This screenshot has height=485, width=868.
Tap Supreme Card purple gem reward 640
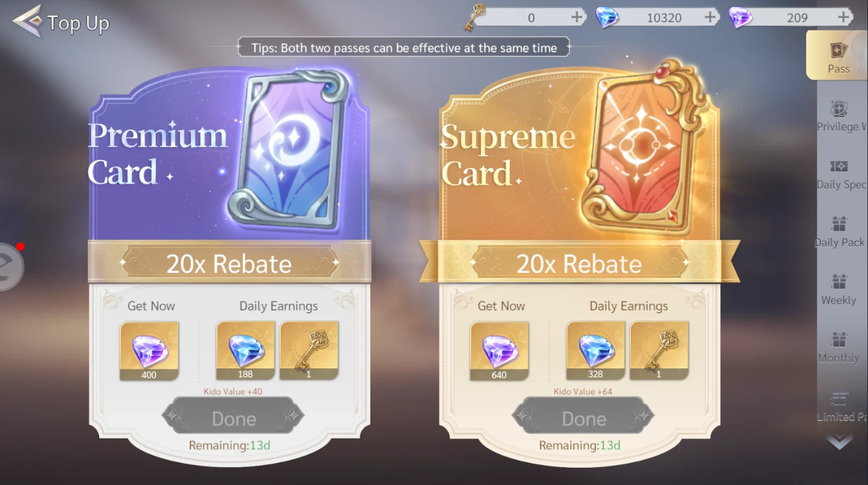499,351
